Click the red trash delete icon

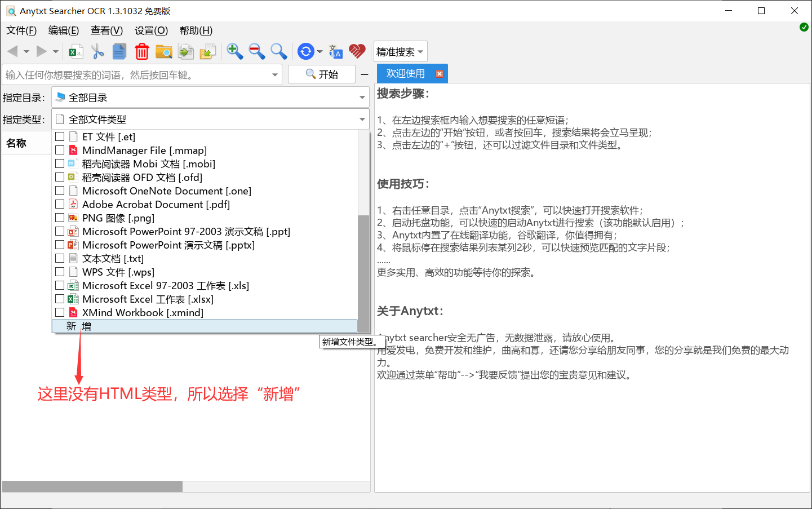click(142, 51)
